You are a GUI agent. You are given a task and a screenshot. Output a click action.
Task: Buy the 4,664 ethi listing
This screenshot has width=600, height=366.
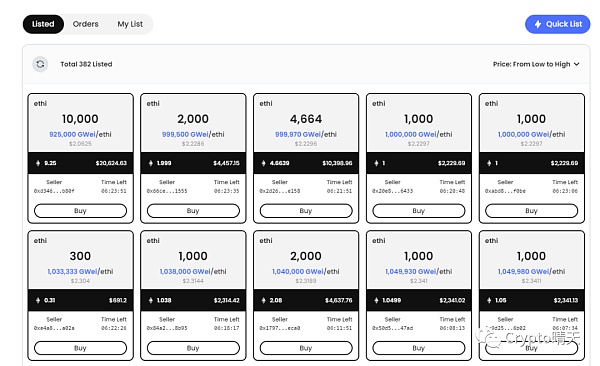306,211
